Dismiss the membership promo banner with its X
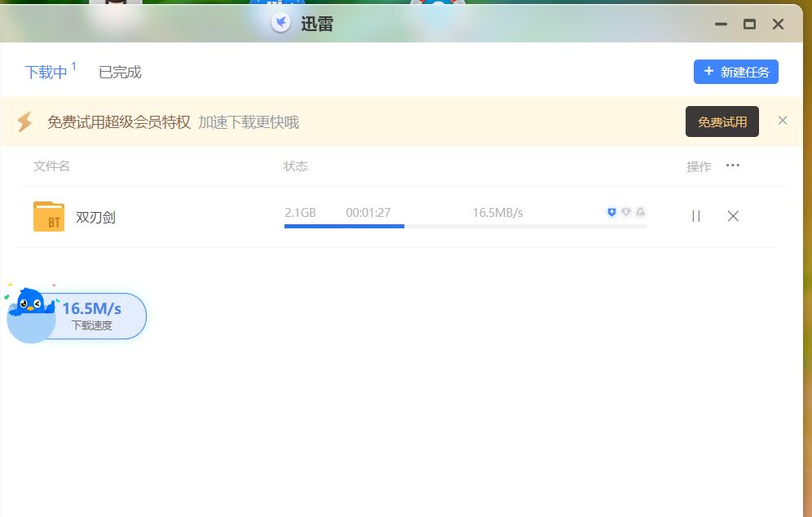The height and width of the screenshot is (517, 812). 783,120
